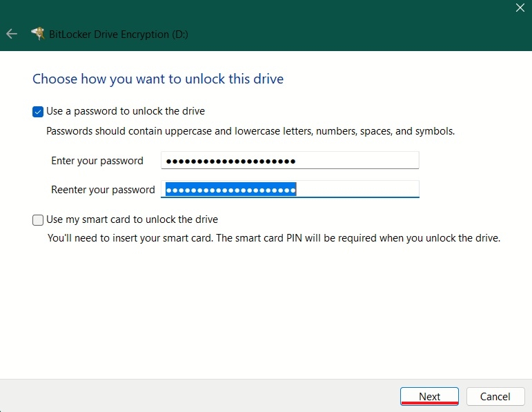Uncheck 'Use a password to unlock the drive'
This screenshot has height=412, width=532.
(38, 112)
